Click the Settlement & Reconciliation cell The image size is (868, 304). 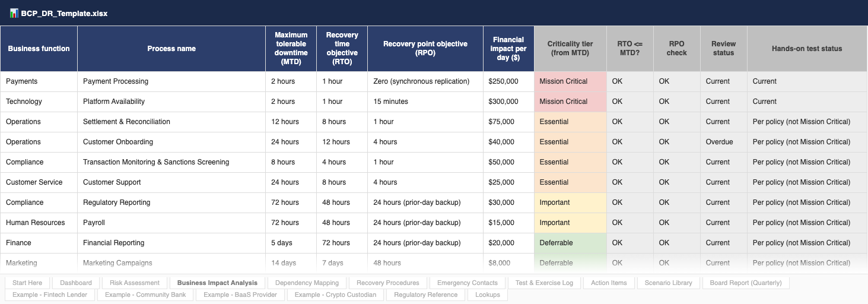point(171,122)
